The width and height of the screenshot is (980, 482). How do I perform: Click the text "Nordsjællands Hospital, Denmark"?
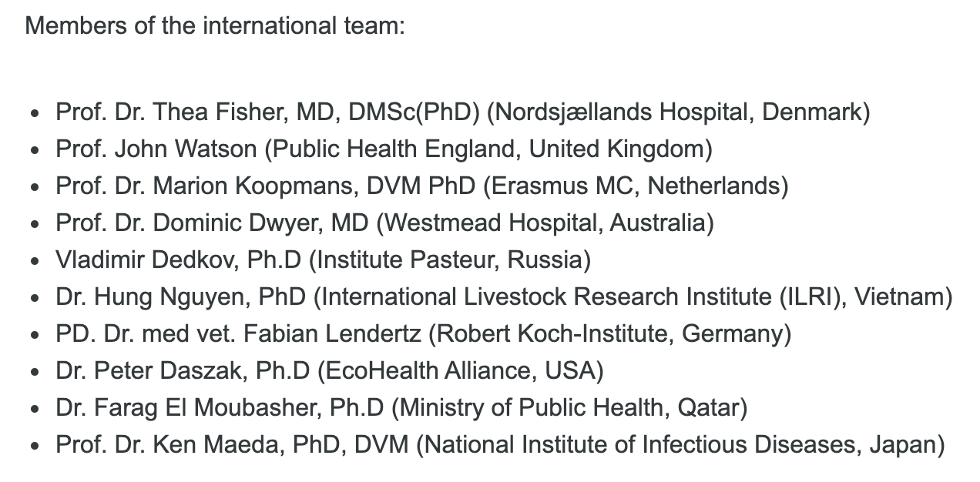[x=678, y=112]
